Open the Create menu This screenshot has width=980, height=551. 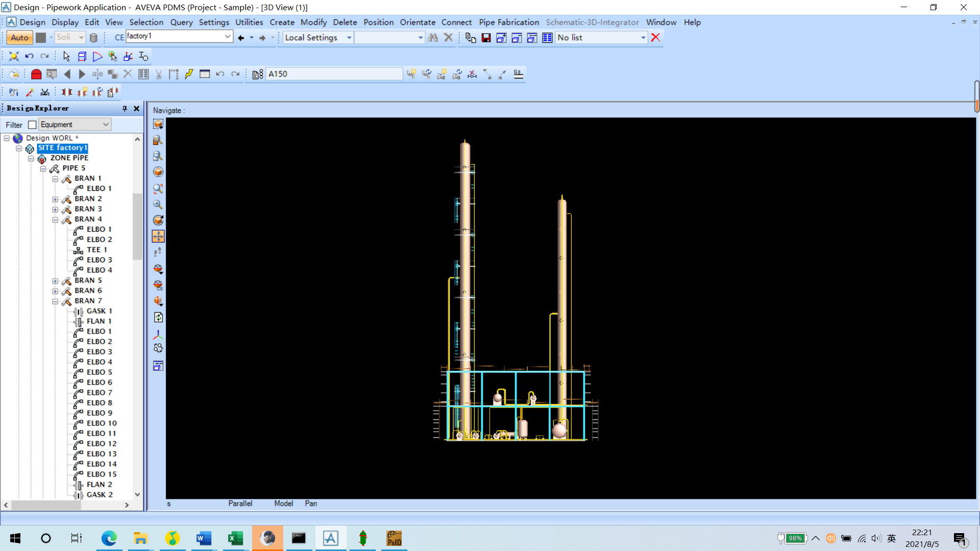click(282, 22)
